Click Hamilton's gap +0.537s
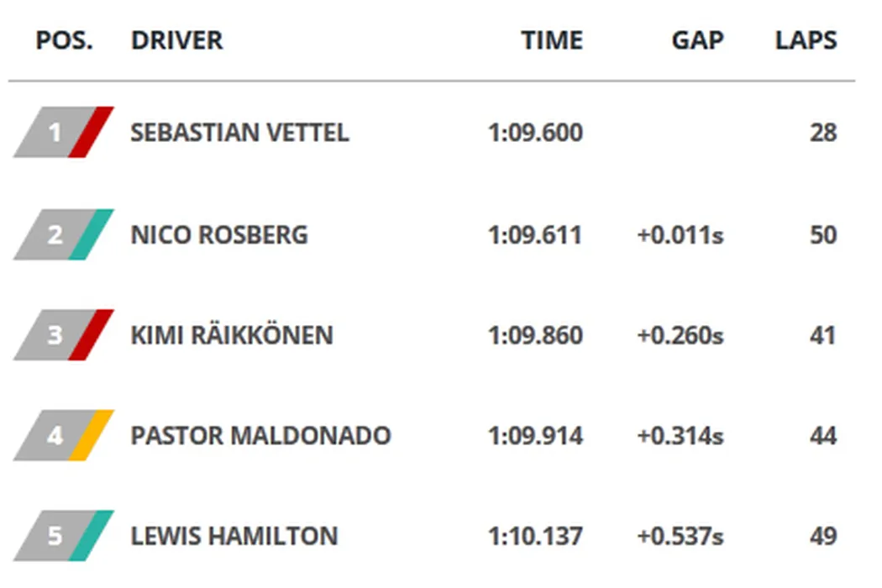Viewport: 882px width, 588px height. [680, 536]
